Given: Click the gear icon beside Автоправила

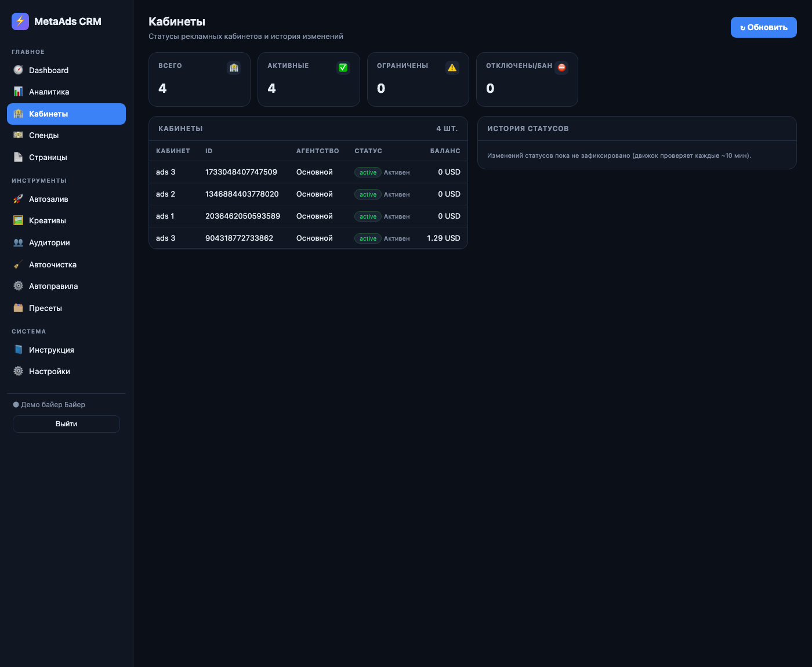Looking at the screenshot, I should (x=19, y=286).
